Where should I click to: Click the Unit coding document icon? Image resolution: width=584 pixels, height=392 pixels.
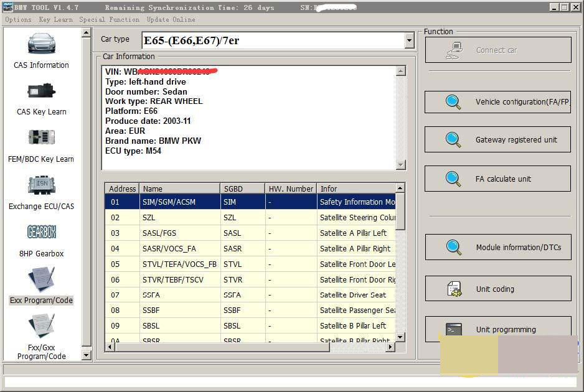454,289
